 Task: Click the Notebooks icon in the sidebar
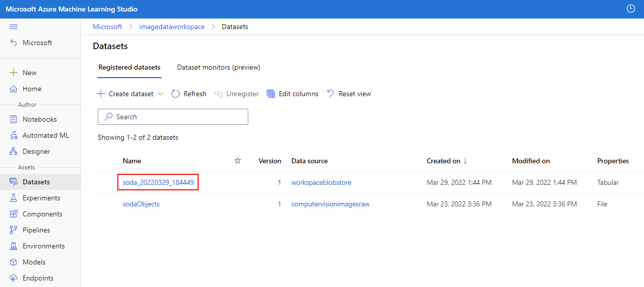click(x=14, y=119)
